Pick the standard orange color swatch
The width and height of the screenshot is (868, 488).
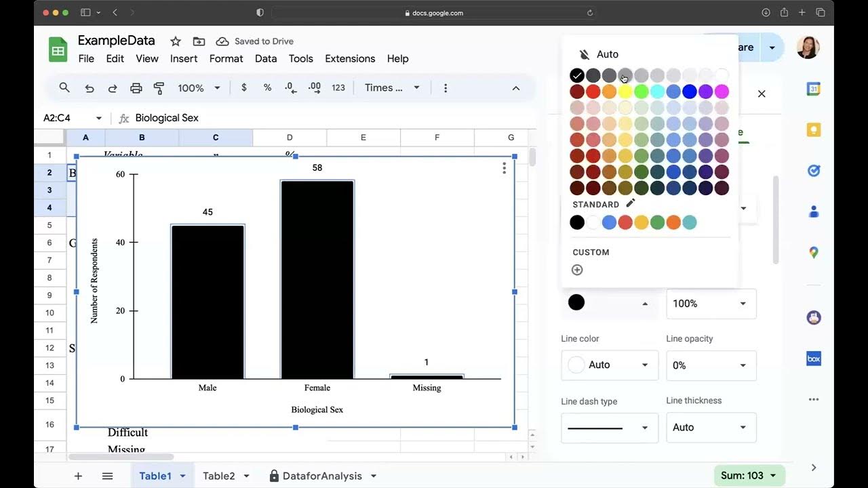point(673,222)
